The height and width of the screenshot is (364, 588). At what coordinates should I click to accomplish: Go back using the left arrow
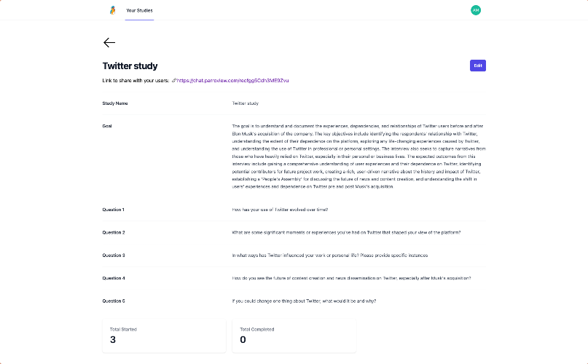click(109, 43)
